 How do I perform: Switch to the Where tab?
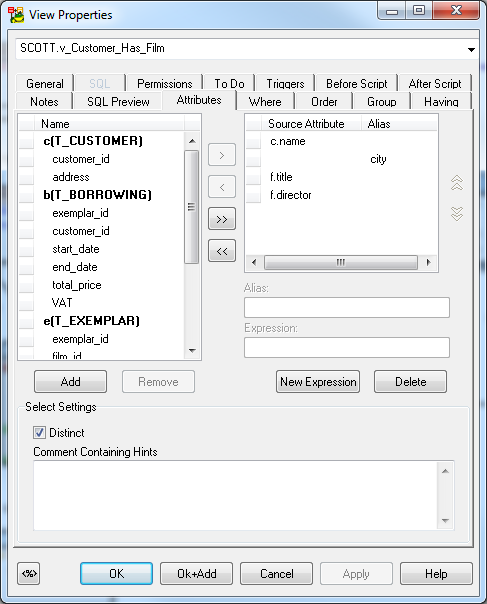265,101
